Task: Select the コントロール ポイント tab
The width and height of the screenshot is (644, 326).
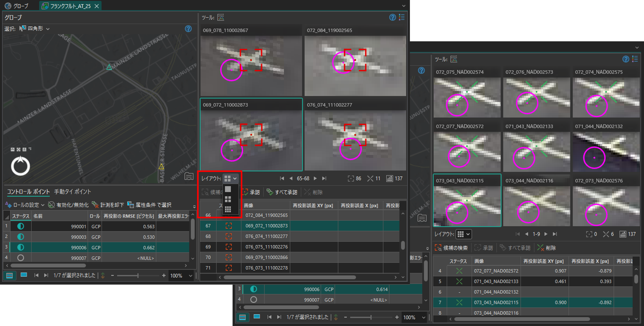Action: [x=28, y=192]
